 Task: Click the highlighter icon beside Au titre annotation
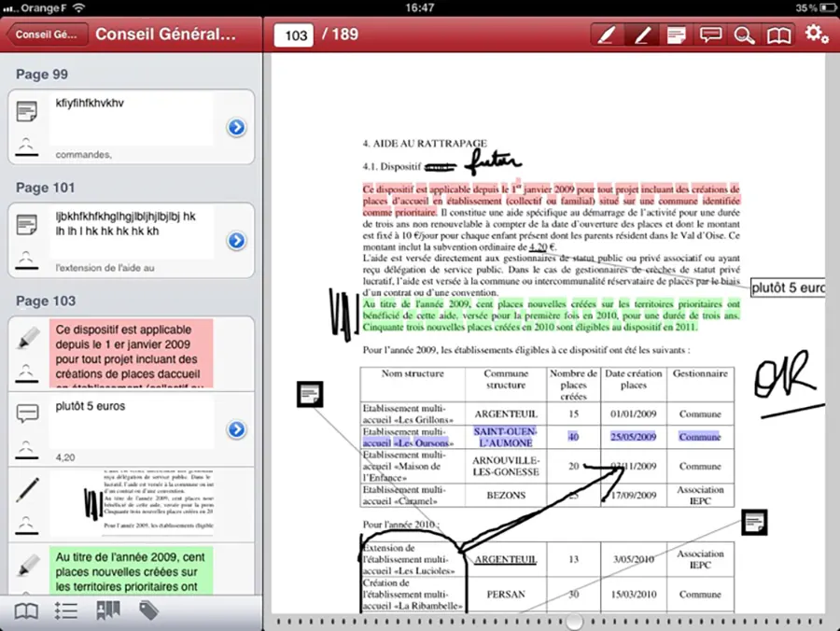(x=28, y=565)
